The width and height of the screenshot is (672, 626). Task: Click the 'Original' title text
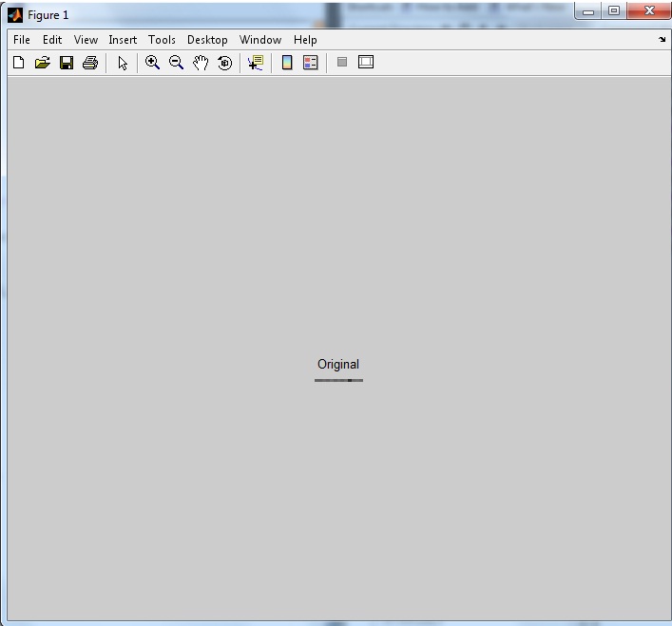pos(338,365)
